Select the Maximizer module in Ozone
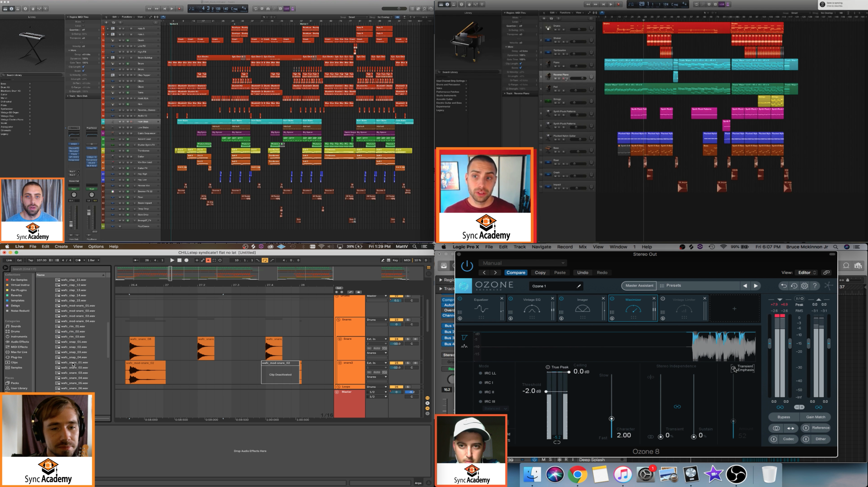This screenshot has height=487, width=868. (x=633, y=308)
